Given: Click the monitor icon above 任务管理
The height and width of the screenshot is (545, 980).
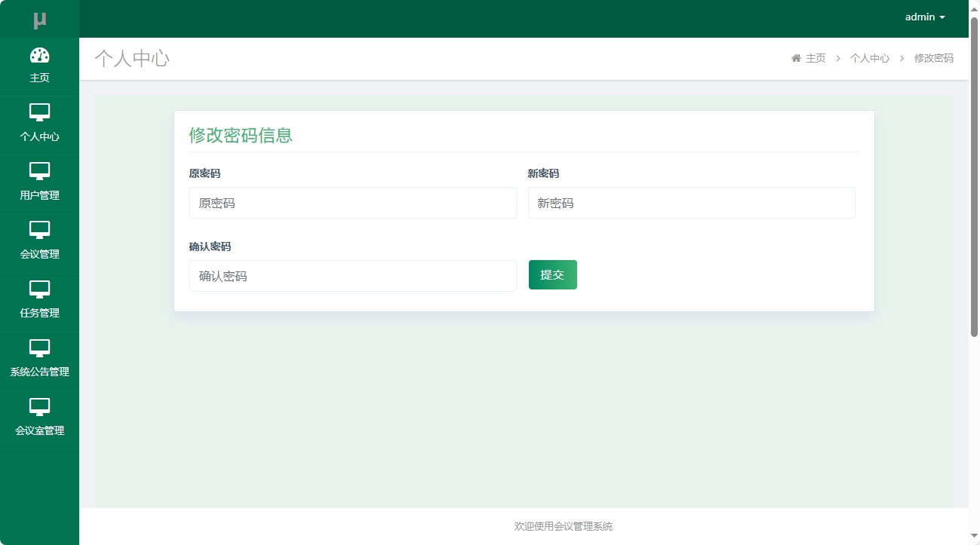Looking at the screenshot, I should (x=40, y=289).
